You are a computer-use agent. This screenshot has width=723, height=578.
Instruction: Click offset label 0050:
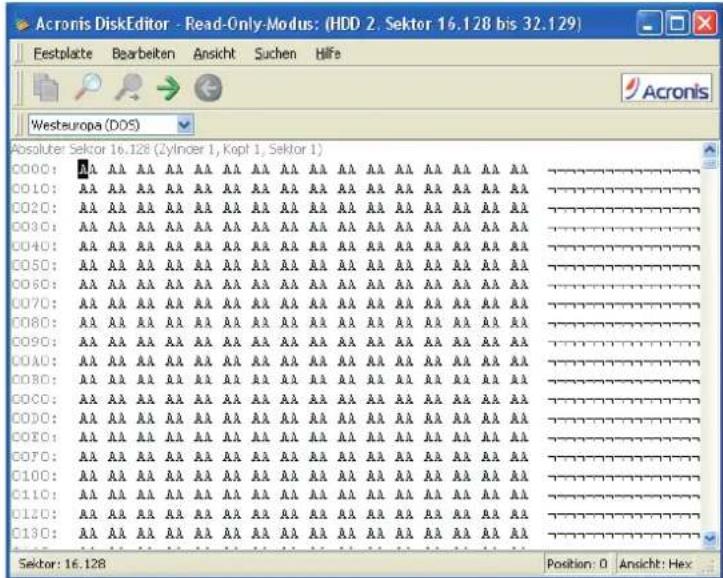click(35, 265)
